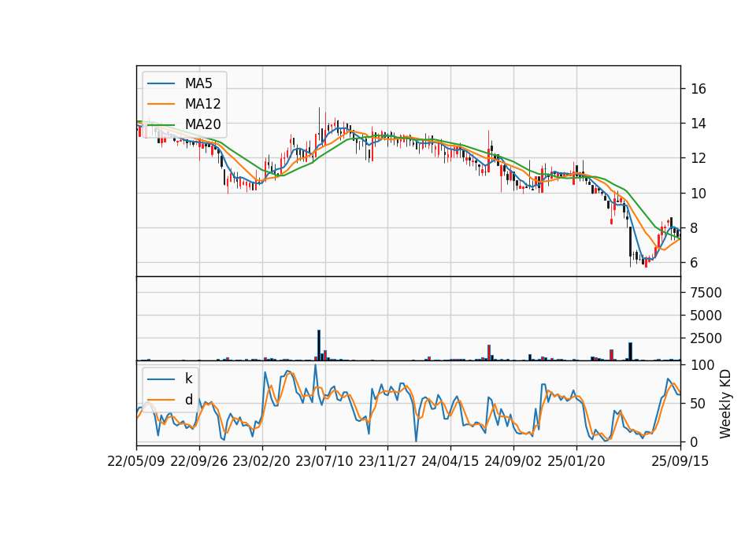
Task: Click the MA12 legend label
Action: pos(202,104)
